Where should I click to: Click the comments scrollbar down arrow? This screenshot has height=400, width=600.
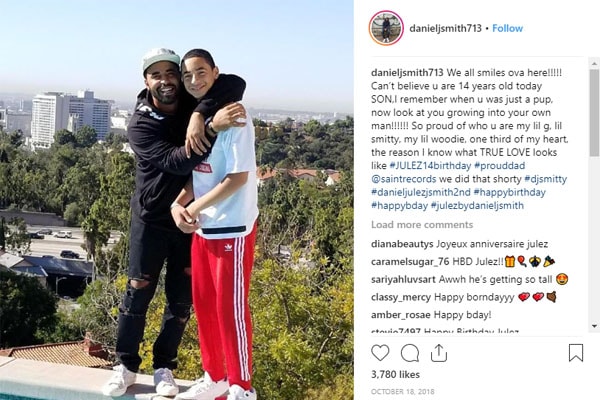point(594,326)
